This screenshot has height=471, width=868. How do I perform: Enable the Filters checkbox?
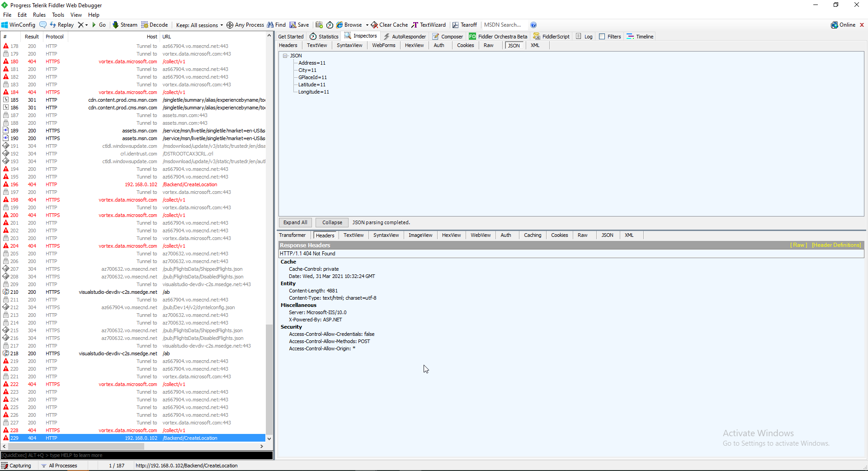(x=602, y=37)
